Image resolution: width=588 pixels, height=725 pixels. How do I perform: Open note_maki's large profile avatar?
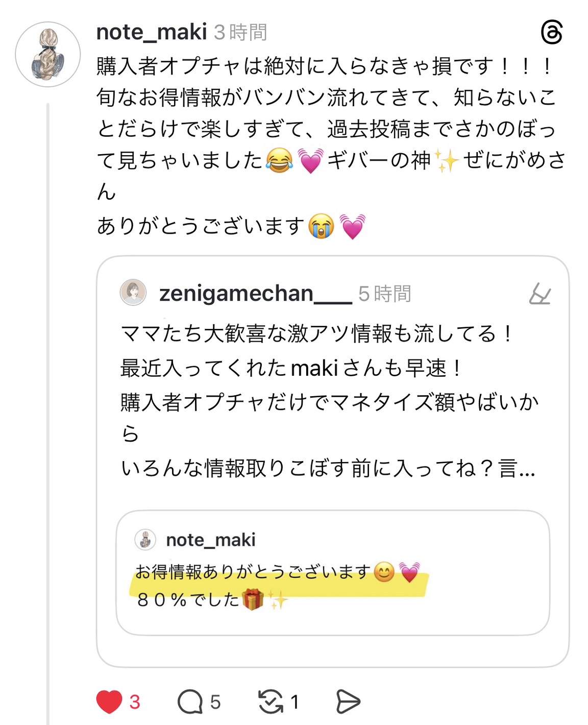click(48, 54)
